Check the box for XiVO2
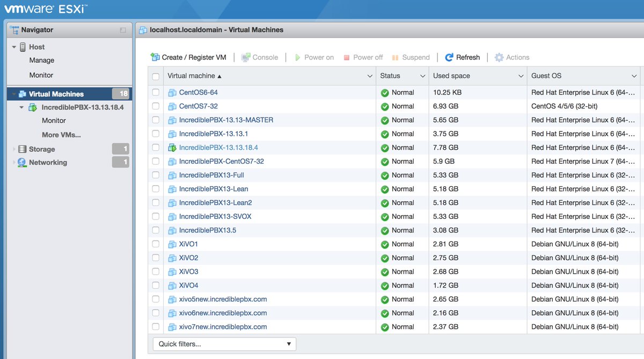Screen dimensions: 644x359 [x=156, y=258]
